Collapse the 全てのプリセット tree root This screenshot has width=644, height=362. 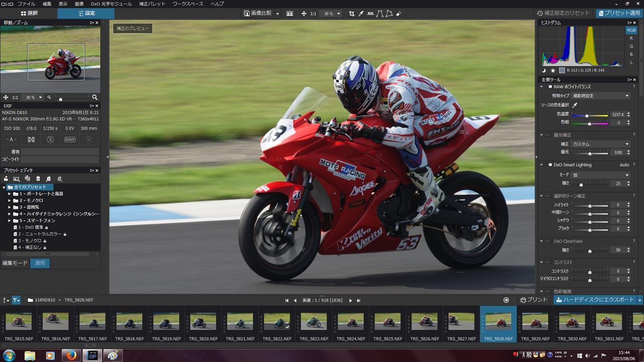[x=4, y=187]
